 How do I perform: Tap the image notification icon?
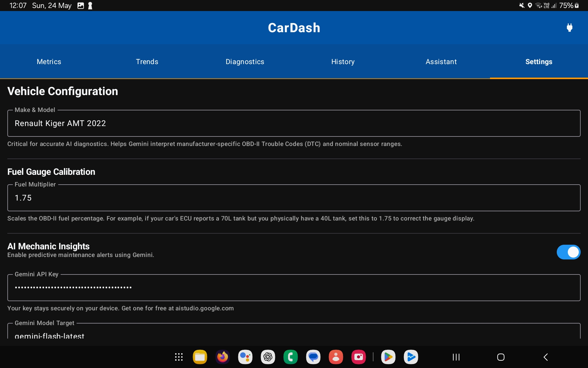click(x=81, y=6)
